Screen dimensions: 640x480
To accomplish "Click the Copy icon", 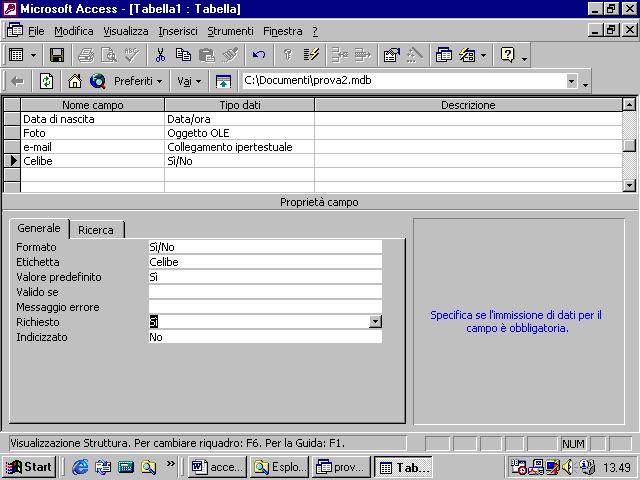I will point(183,55).
